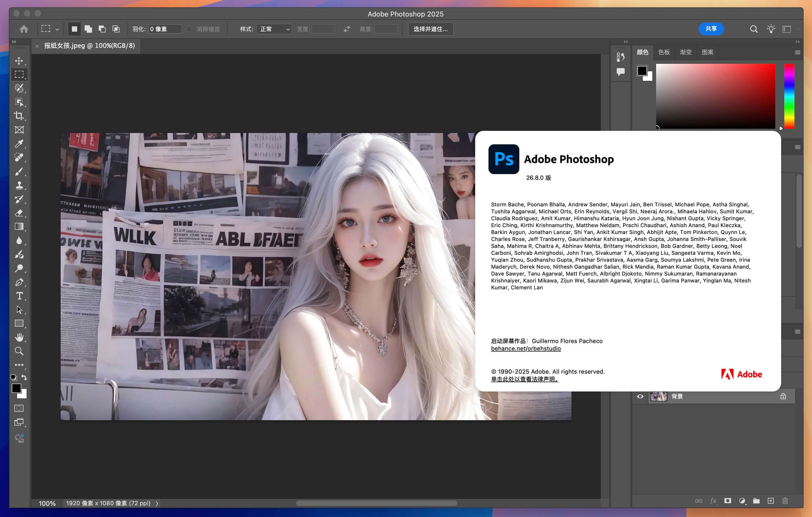Choose Intersect with selection mode
The height and width of the screenshot is (517, 812).
click(116, 29)
